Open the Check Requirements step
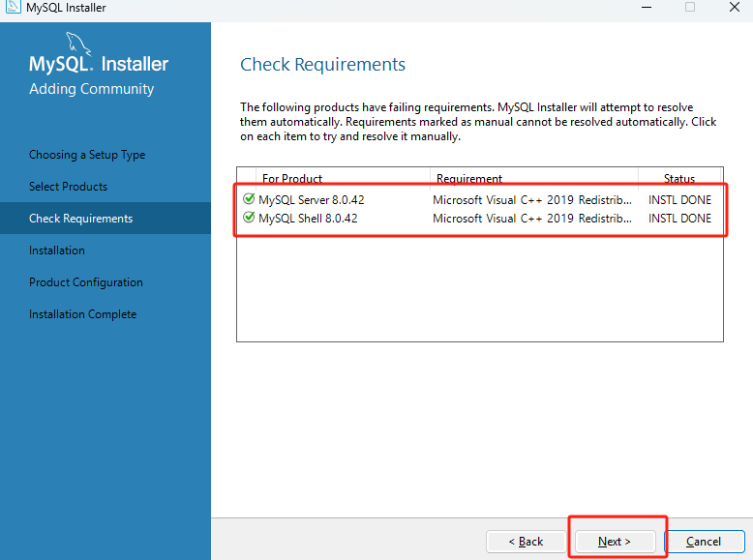Screen dimensions: 753x560 pos(105,219)
